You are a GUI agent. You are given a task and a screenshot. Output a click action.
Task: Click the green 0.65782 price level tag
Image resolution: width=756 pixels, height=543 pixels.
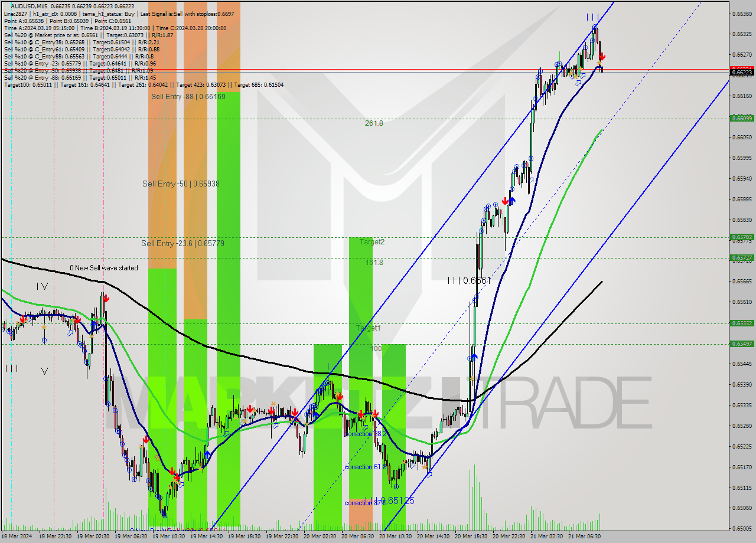tap(742, 237)
